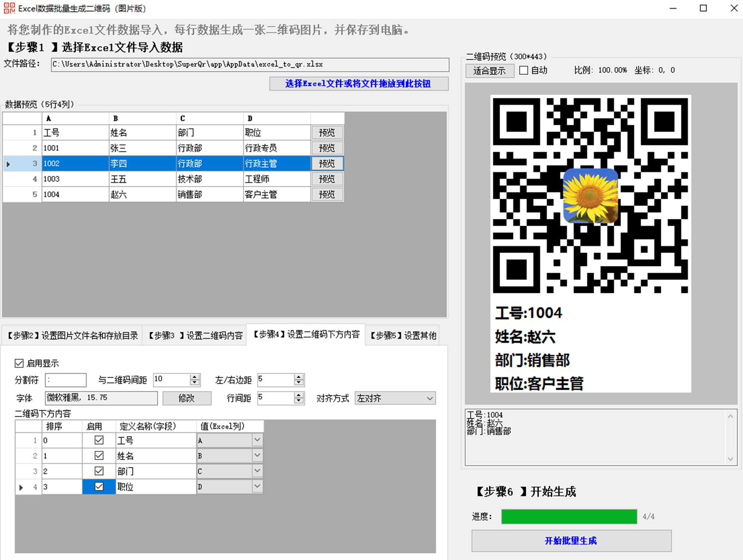Uncheck 启用 for the 部门 field row
The width and height of the screenshot is (743, 560).
point(99,471)
